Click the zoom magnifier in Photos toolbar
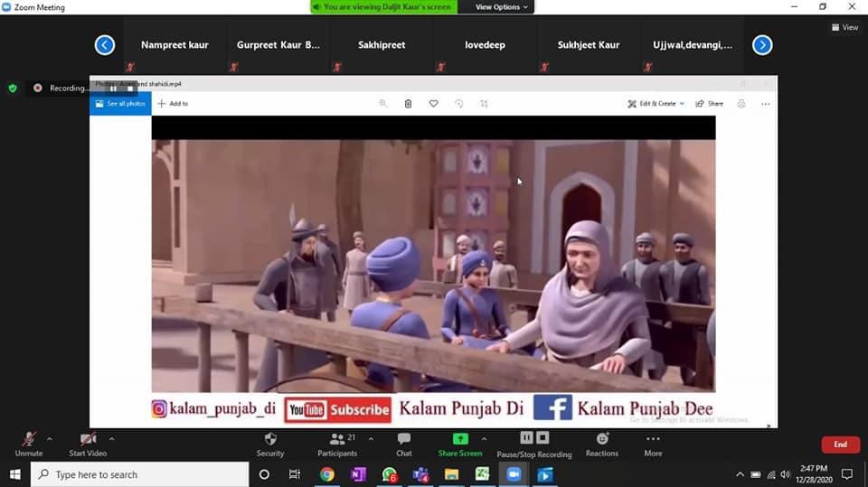This screenshot has height=487, width=868. 383,104
